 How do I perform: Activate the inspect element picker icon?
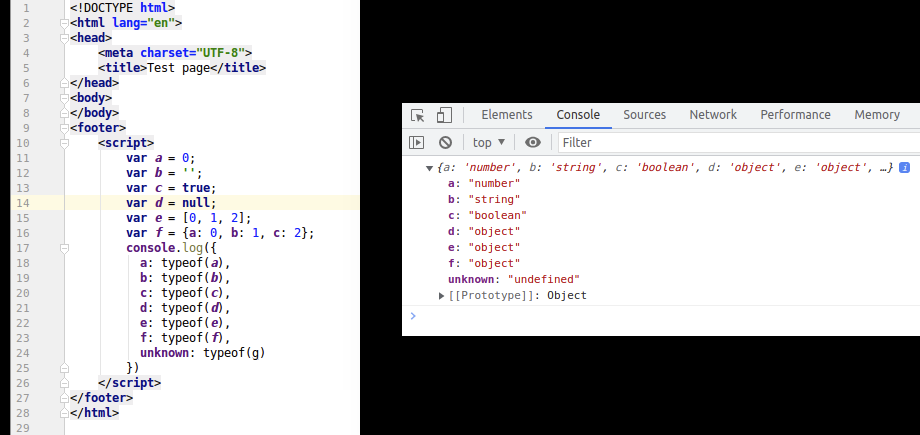tap(418, 115)
